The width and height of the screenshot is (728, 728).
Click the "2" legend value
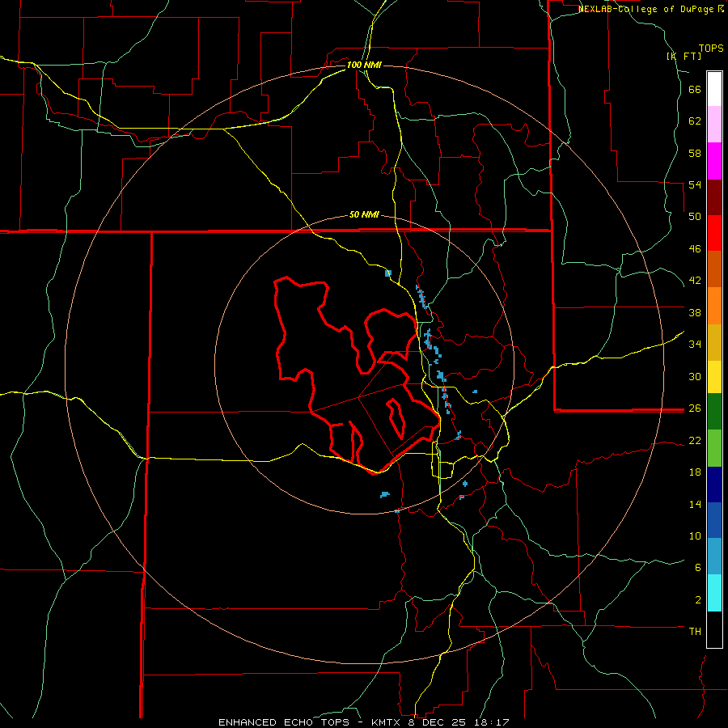697,600
